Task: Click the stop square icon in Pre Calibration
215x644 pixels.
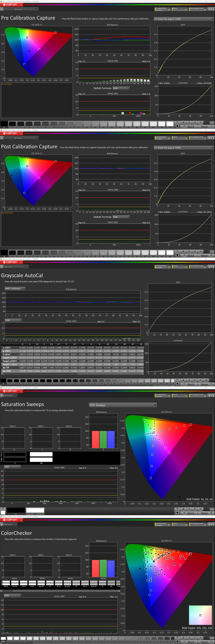Action: [x=177, y=126]
